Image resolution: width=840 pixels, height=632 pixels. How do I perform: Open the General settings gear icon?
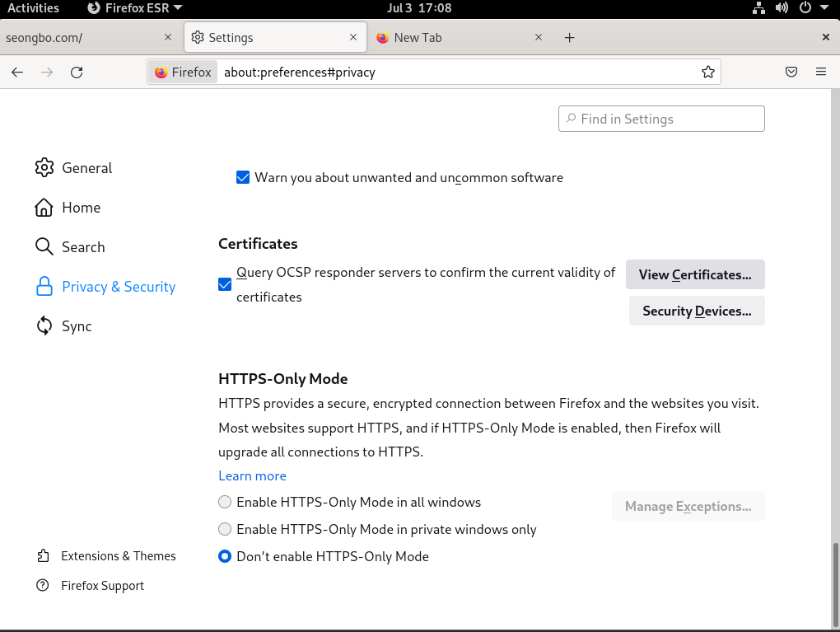44,168
